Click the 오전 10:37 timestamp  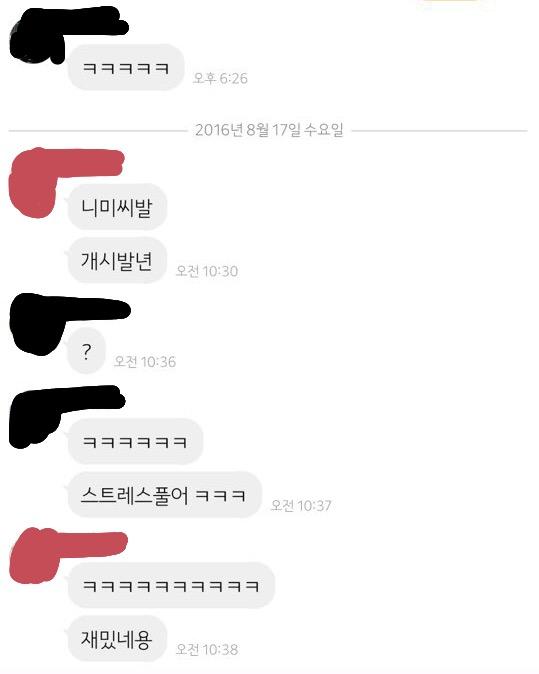point(301,506)
